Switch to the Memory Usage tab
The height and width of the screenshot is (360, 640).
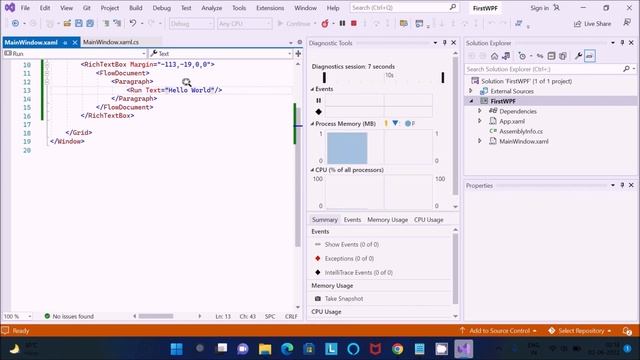point(387,220)
